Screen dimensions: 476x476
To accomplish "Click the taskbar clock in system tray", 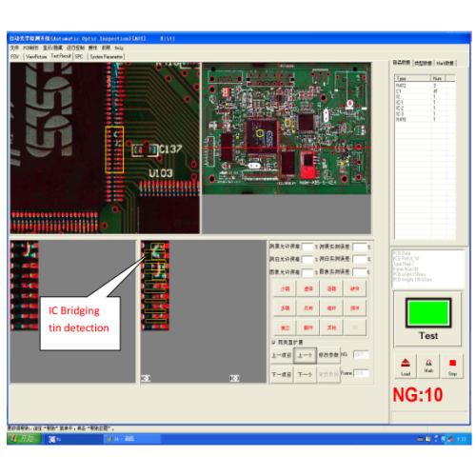I will (x=462, y=439).
